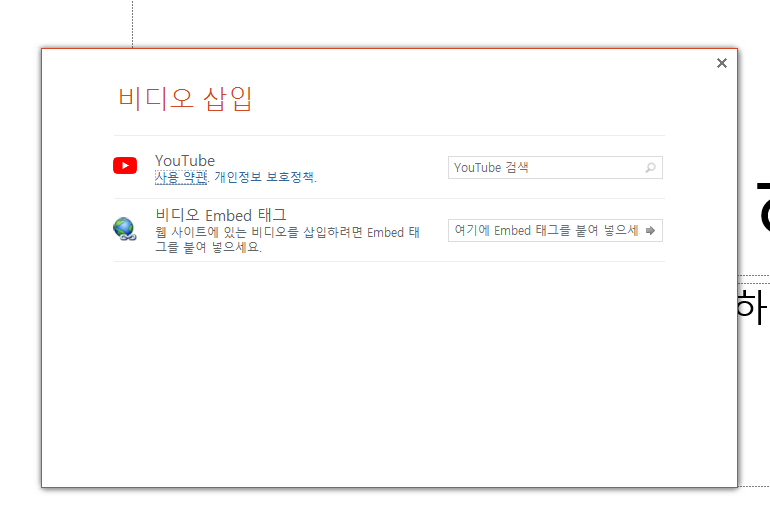The height and width of the screenshot is (518, 770).
Task: Click the YouTube play logo icon
Action: coord(125,165)
